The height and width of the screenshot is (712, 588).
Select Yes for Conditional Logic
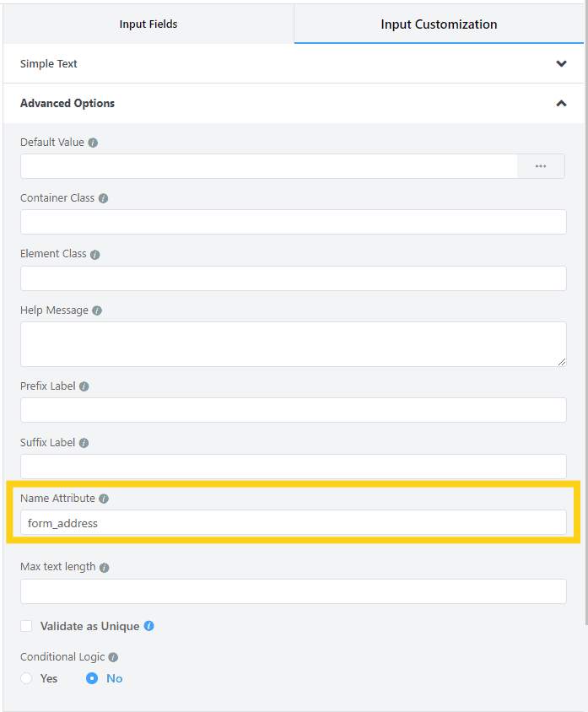[x=26, y=678]
